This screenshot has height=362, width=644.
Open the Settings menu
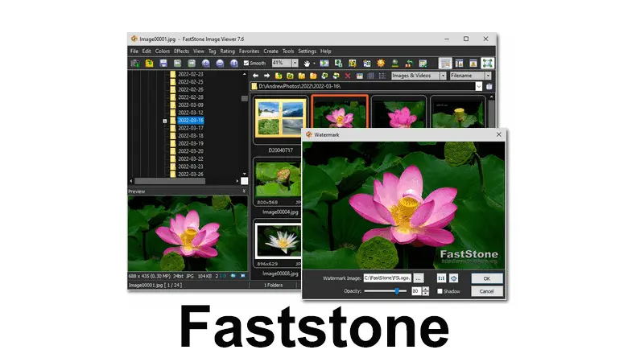point(307,51)
